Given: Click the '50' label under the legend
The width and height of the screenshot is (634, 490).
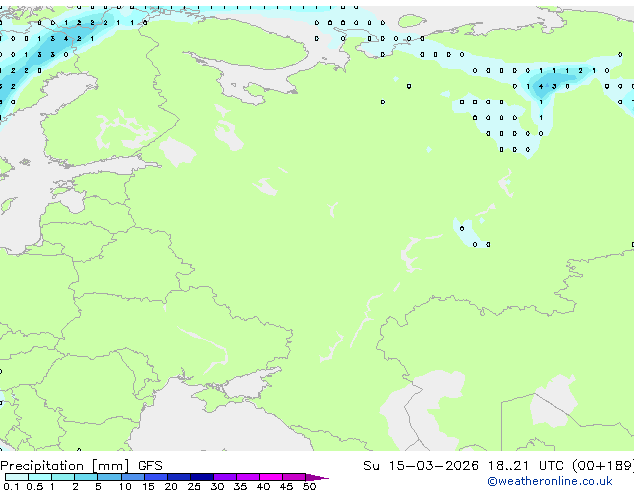Looking at the screenshot, I should pyautogui.click(x=310, y=486).
